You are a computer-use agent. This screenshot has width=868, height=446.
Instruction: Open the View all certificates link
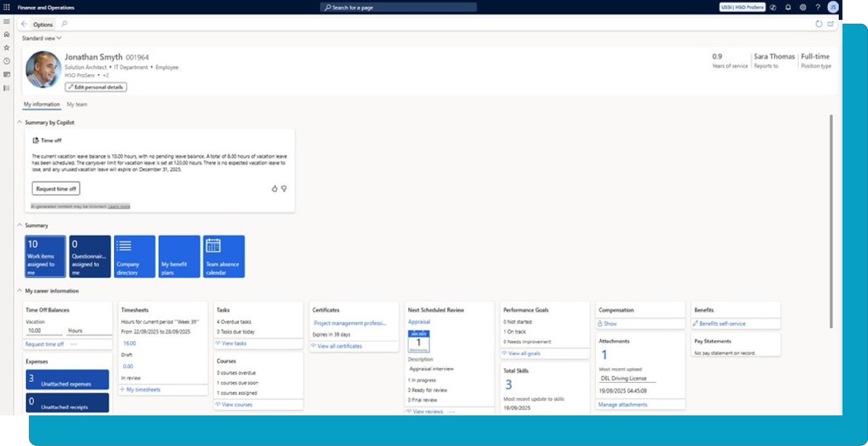tap(339, 346)
